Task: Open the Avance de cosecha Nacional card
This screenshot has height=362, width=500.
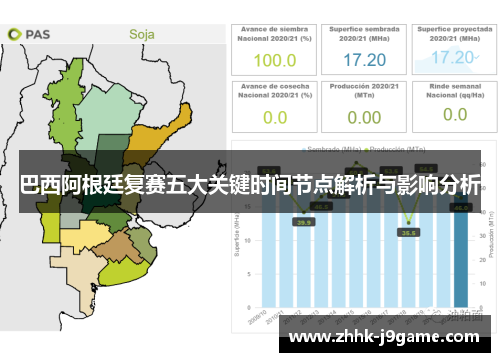Action: (274, 107)
